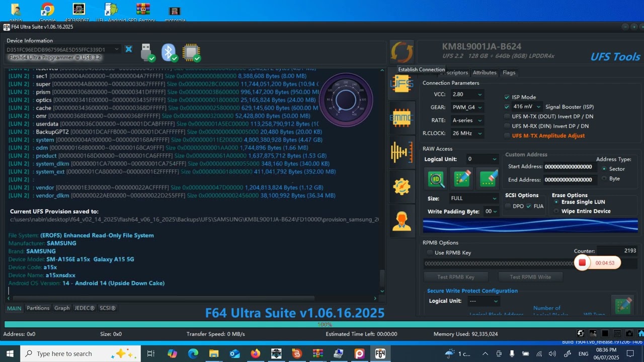Click the Test RPMB Write button
This screenshot has height=362, width=644.
[x=530, y=277]
